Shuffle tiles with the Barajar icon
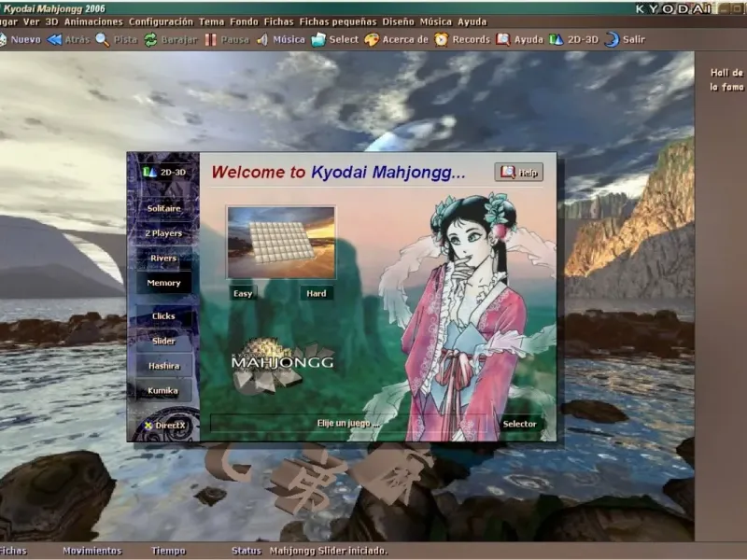747x560 pixels. [x=150, y=39]
